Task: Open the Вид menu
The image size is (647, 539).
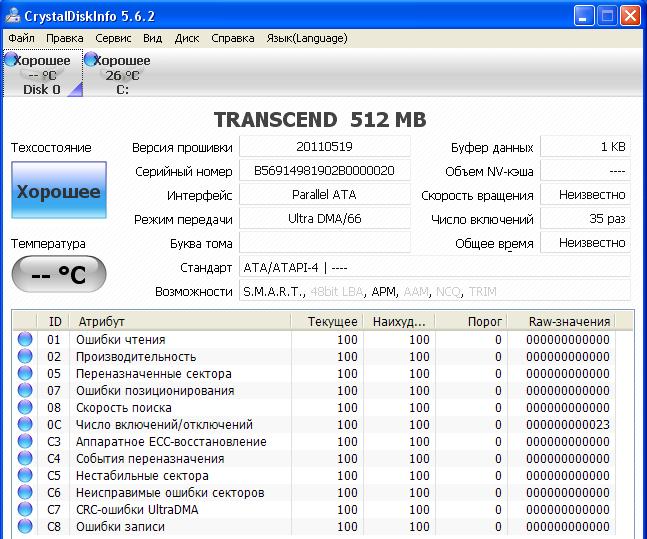Action: [152, 38]
